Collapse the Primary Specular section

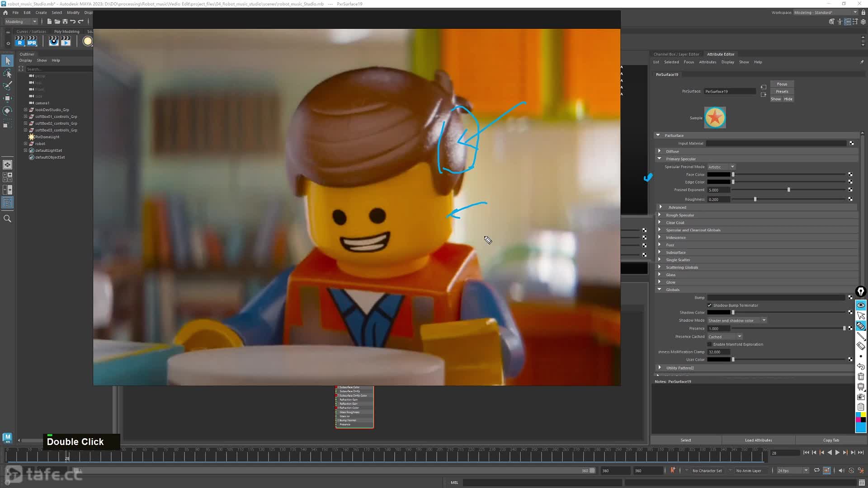click(x=659, y=159)
